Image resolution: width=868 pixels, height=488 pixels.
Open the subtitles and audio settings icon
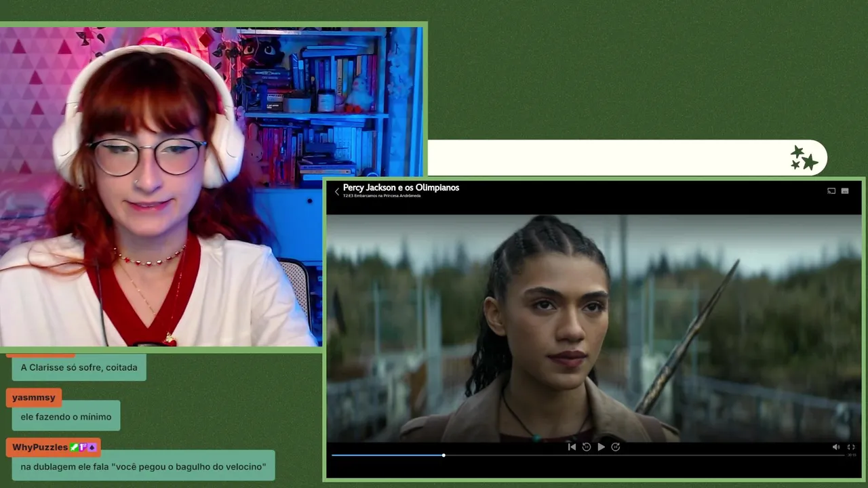[845, 191]
